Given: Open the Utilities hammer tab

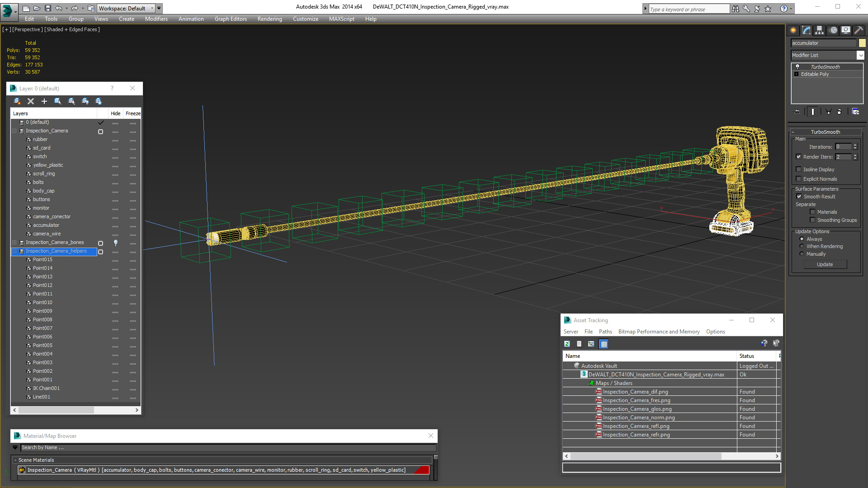Looking at the screenshot, I should point(859,30).
